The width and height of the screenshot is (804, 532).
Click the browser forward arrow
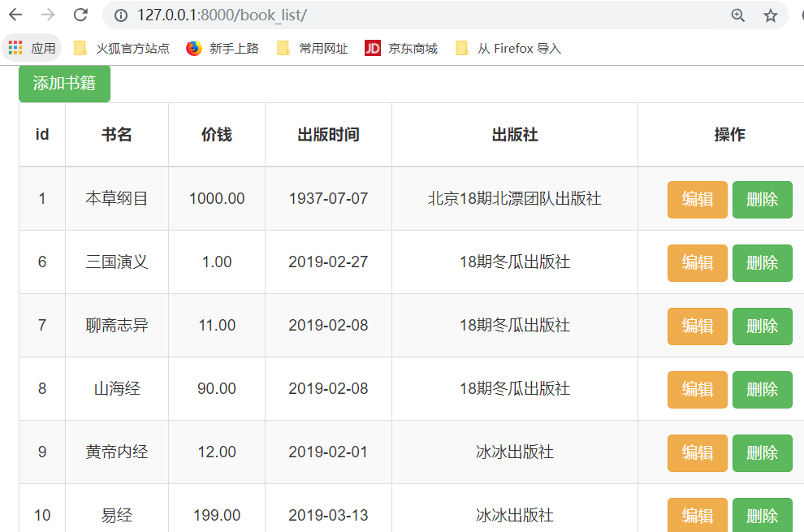point(48,15)
